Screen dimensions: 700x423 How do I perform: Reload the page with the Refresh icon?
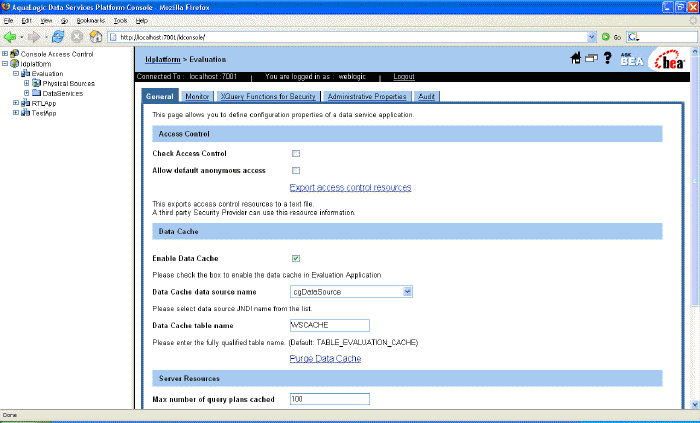[58, 37]
